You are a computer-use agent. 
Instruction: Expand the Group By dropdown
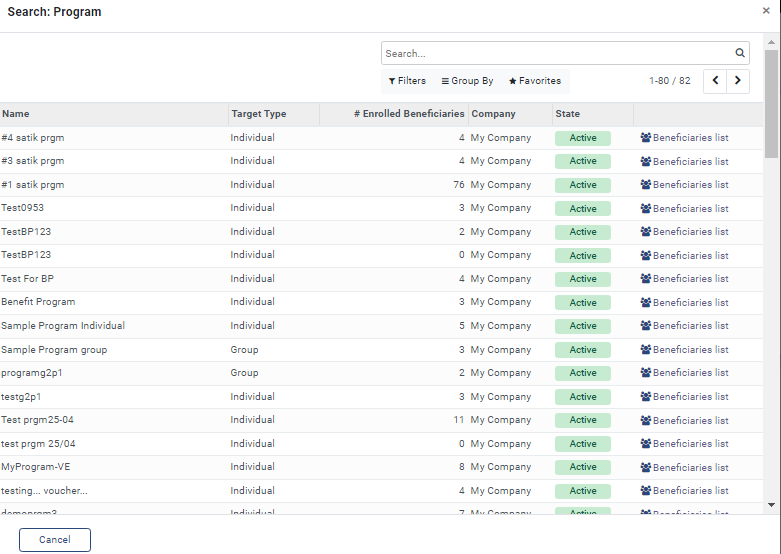[x=467, y=81]
